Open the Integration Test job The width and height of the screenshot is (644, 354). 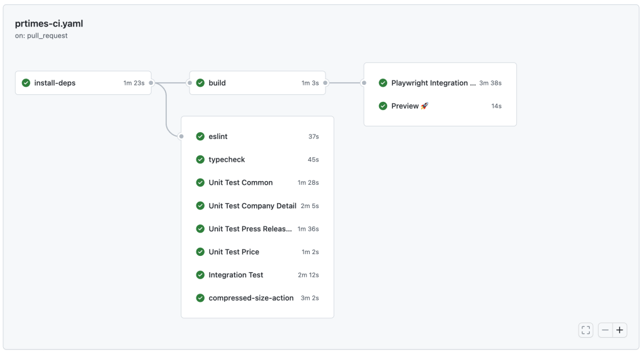[x=236, y=275]
